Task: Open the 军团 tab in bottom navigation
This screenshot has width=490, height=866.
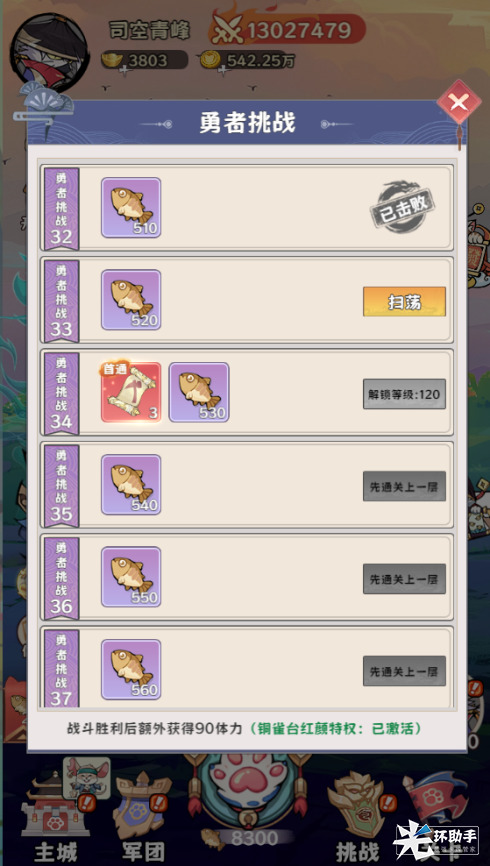Action: click(x=143, y=817)
